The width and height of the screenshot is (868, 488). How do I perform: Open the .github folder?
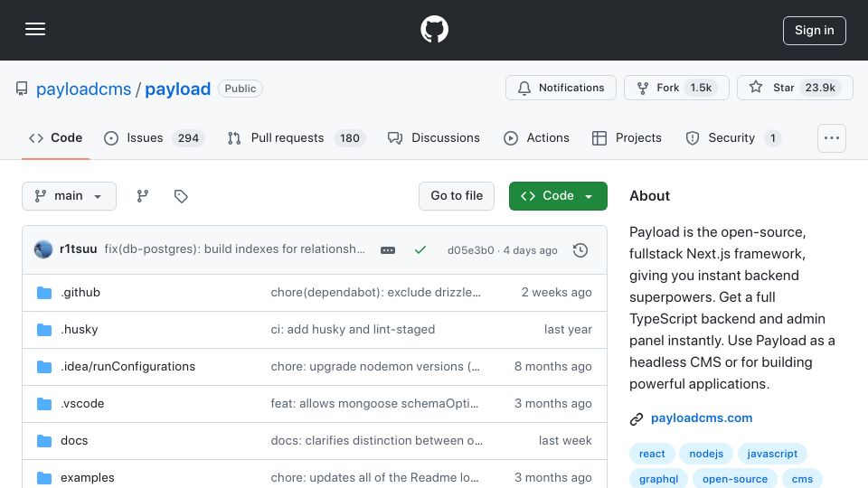[80, 292]
